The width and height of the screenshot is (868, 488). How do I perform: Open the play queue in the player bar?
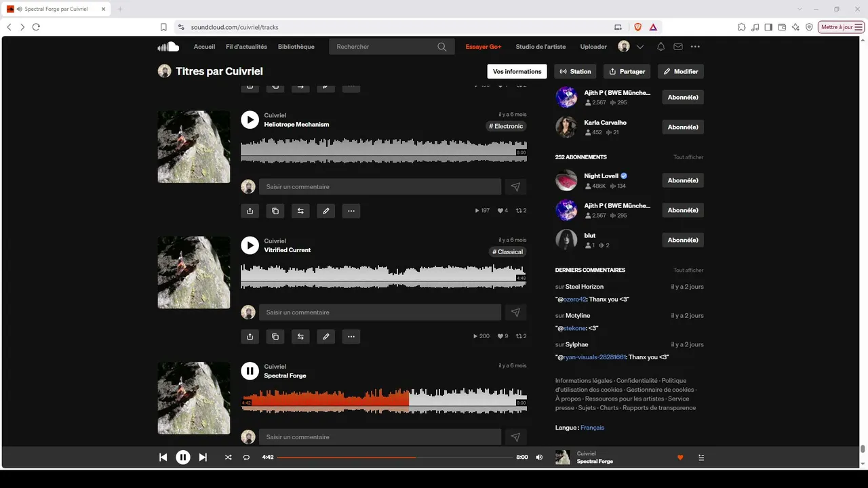701,457
